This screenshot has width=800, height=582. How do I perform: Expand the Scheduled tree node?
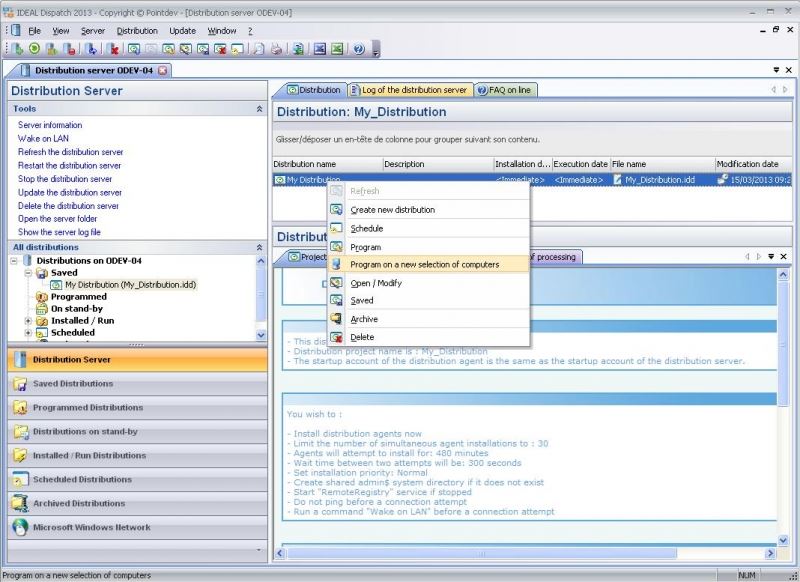28,333
